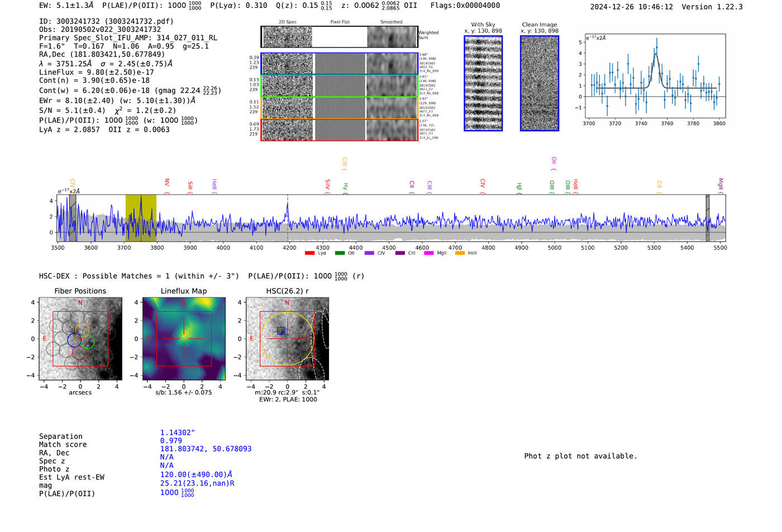
Task: Click the blue RA, Dec 181.803742, 50.678093 value
Action: (x=206, y=449)
